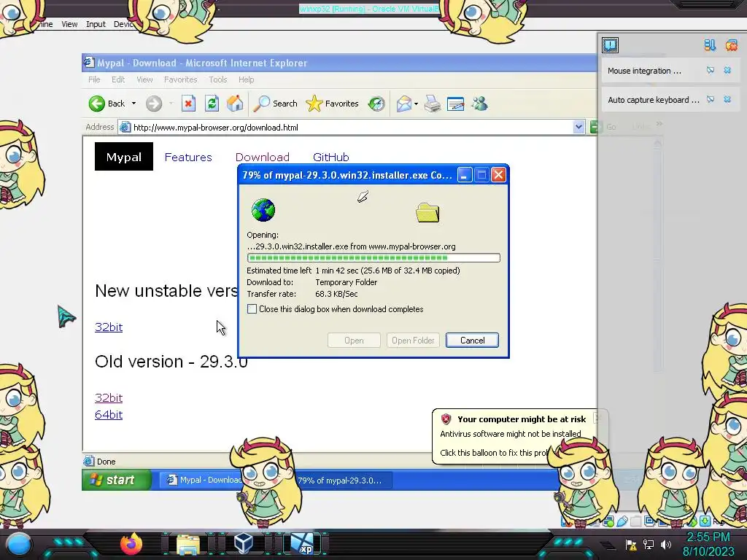Click the Refresh page icon in IE toolbar
Screen dimensions: 747x560
point(212,104)
